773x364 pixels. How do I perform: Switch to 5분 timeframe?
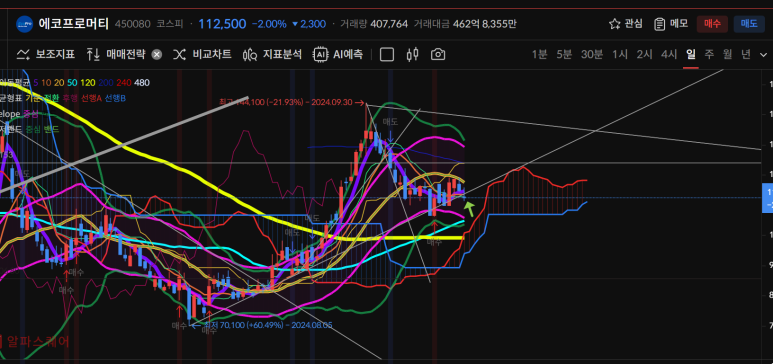[x=564, y=54]
